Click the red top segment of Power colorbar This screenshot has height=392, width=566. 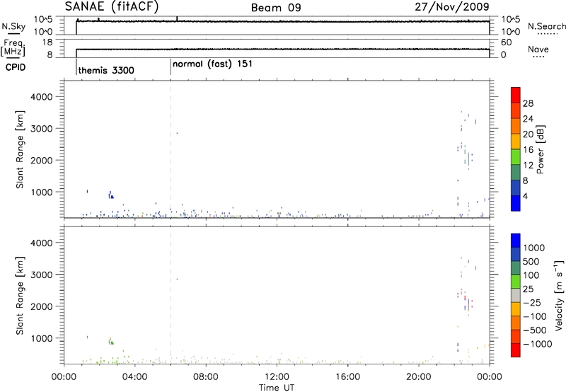pos(516,95)
